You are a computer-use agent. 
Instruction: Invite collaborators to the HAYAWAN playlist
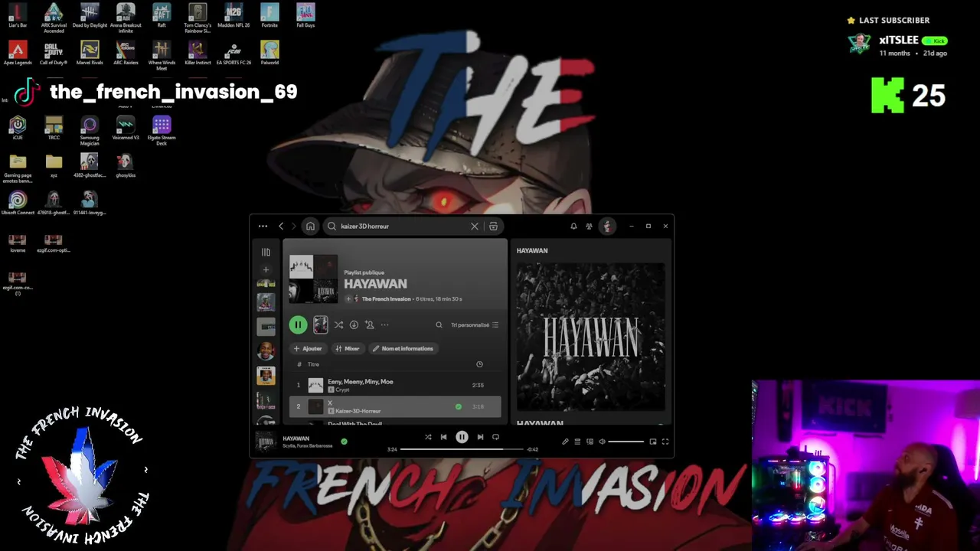369,325
